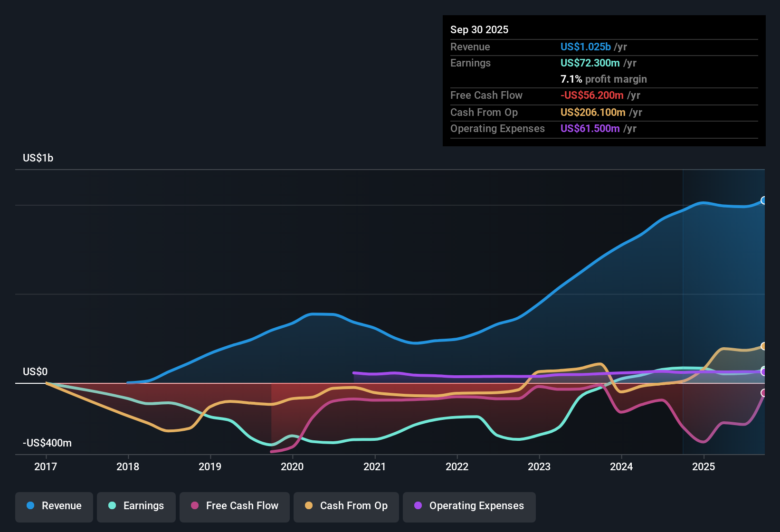Click the orange Cash From Op legend dot
780x532 pixels.
[308, 506]
